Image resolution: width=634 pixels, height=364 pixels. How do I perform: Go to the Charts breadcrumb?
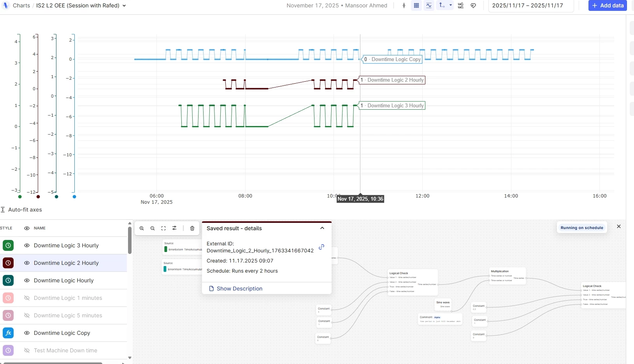click(x=21, y=5)
